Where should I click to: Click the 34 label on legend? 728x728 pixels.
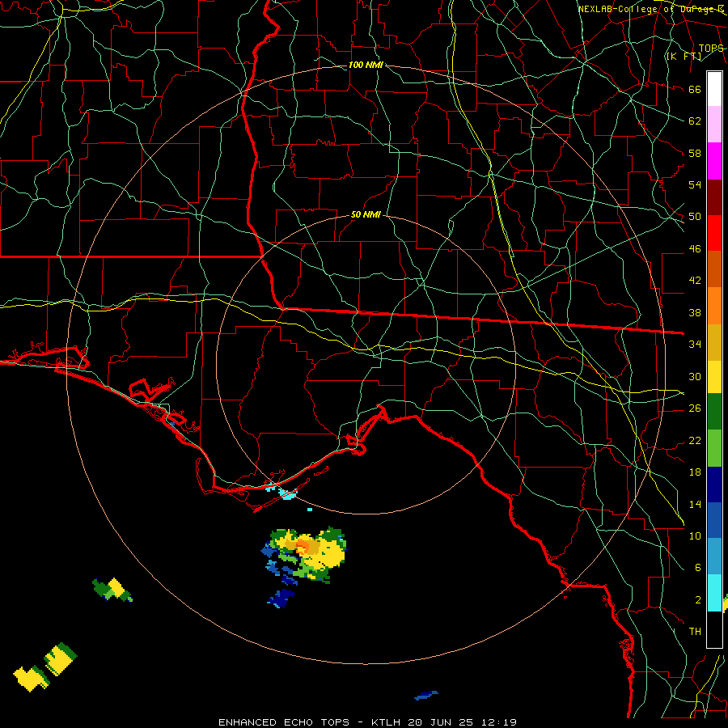coord(695,344)
